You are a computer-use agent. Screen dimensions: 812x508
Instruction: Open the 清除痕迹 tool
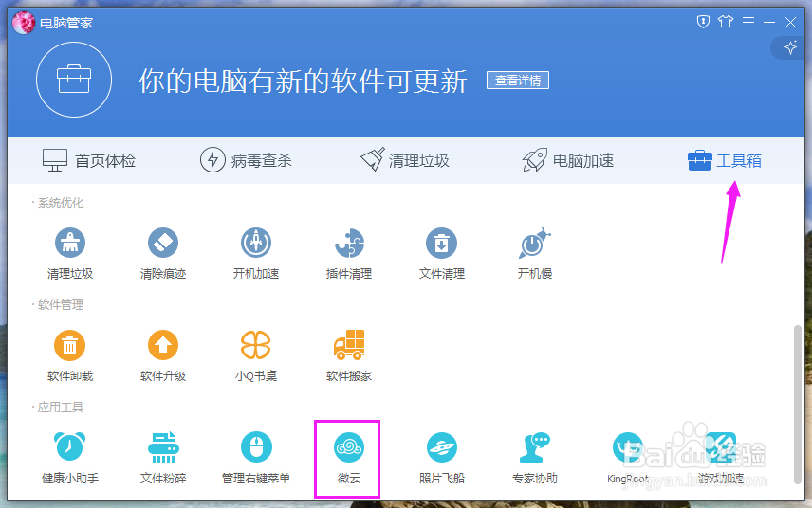pos(163,253)
